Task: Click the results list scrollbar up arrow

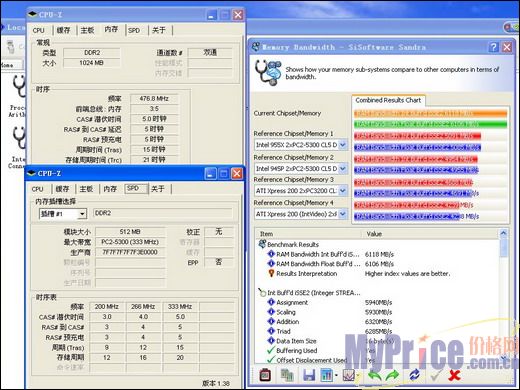Action: coord(503,233)
